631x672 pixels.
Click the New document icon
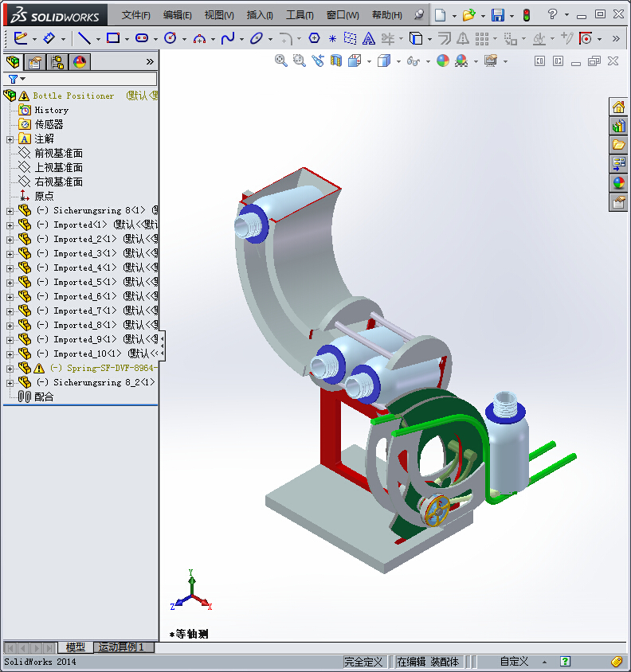(x=440, y=15)
